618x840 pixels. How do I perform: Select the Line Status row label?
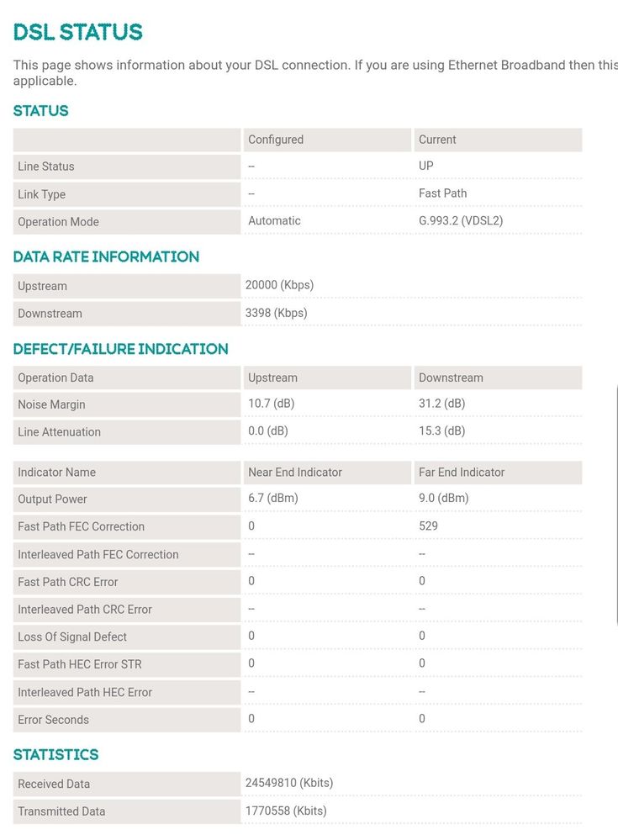point(127,166)
